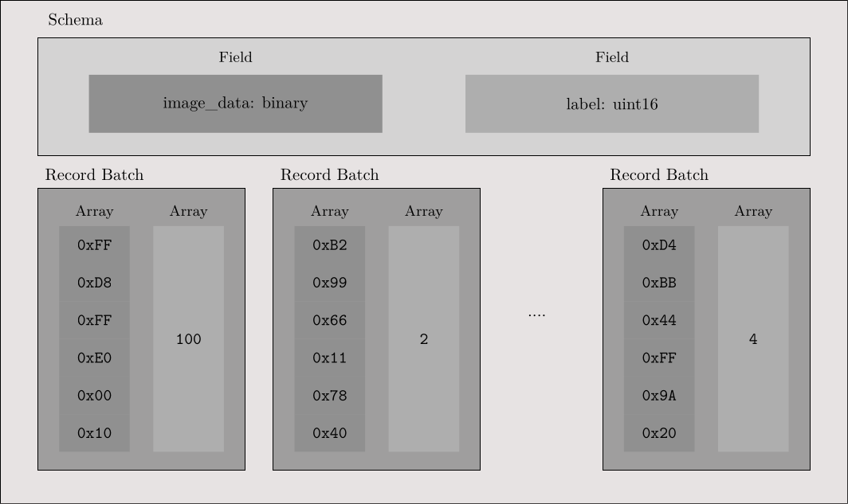Select the 0xD8 byte cell
Viewport: 848px width, 504px height.
tap(94, 283)
